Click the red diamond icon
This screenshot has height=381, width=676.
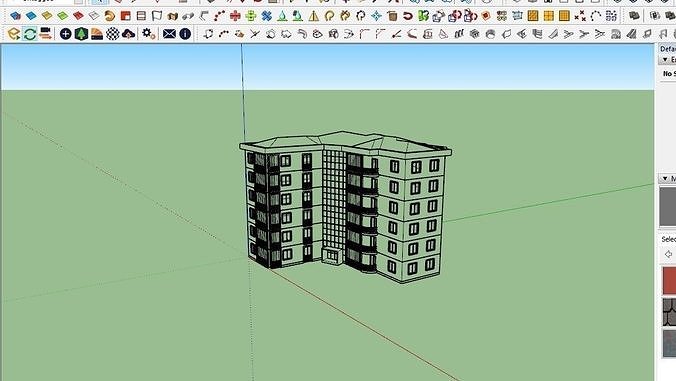[486, 16]
